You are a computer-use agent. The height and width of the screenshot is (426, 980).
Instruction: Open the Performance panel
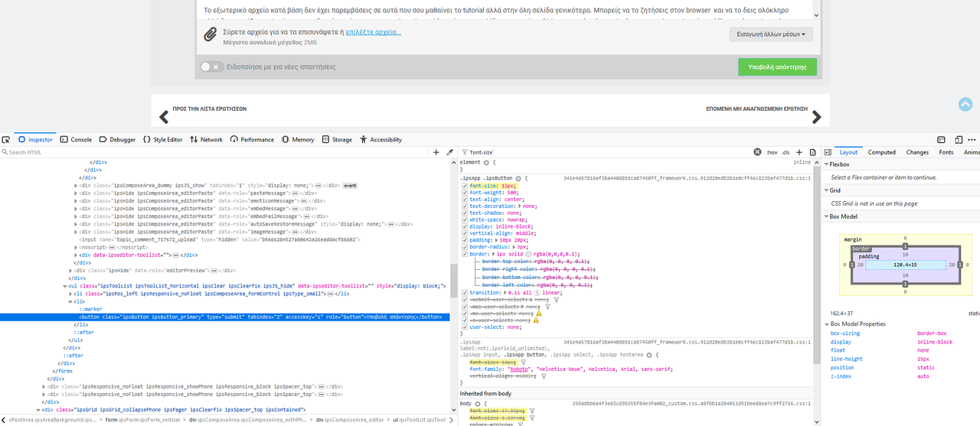(x=251, y=140)
